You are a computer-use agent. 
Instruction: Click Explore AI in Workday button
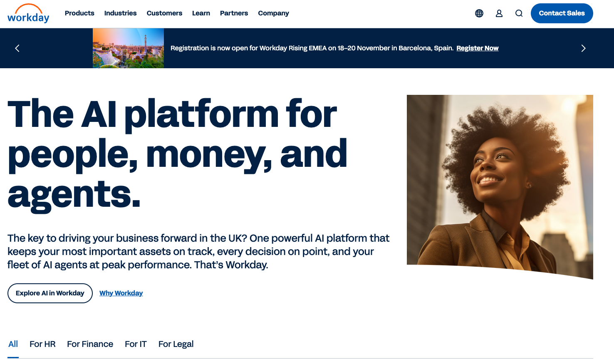(50, 293)
